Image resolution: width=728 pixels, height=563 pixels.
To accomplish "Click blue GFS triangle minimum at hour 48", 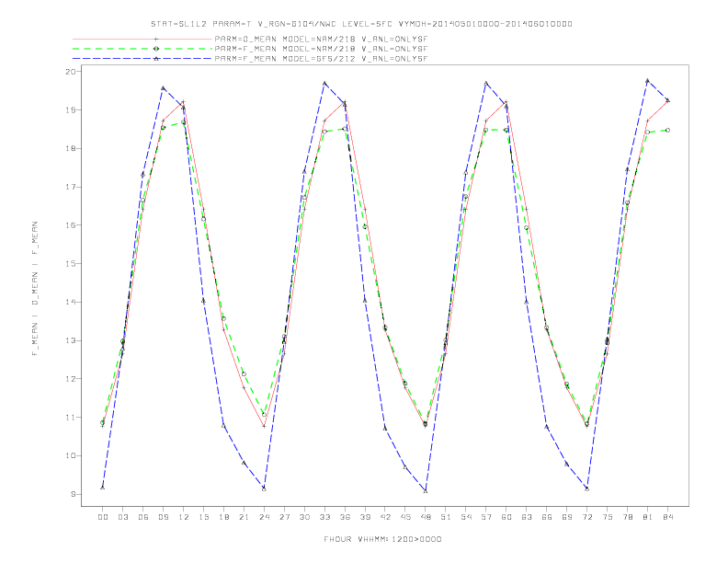I will click(x=426, y=491).
